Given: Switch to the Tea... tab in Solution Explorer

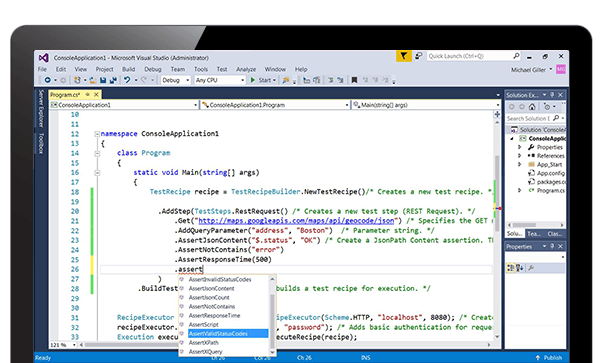Looking at the screenshot, I should [534, 234].
